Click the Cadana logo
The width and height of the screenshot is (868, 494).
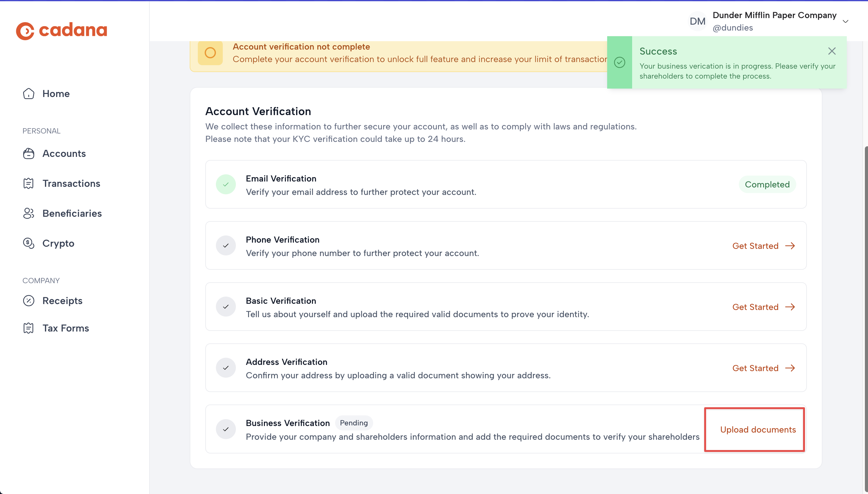(61, 31)
